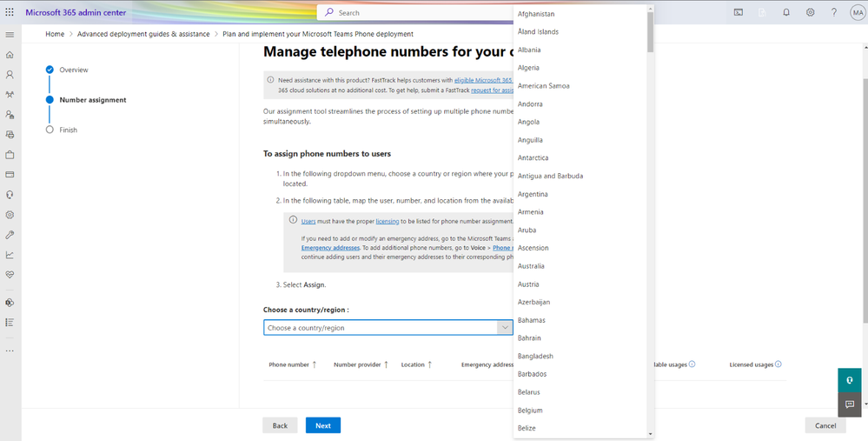
Task: Open Billing card sidebar icon
Action: [10, 175]
